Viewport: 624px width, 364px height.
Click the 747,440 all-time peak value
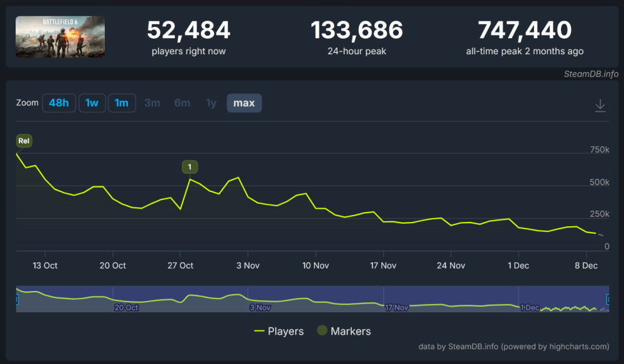click(x=525, y=30)
